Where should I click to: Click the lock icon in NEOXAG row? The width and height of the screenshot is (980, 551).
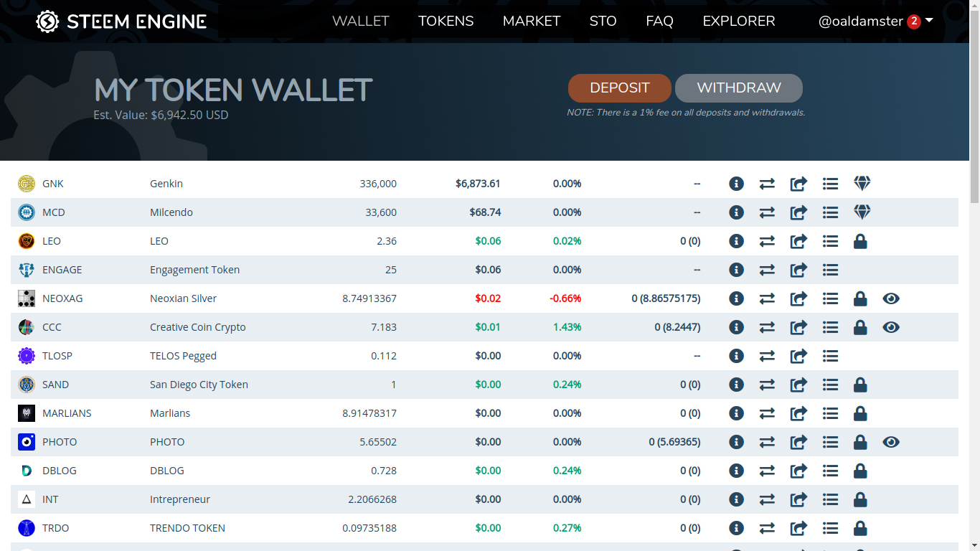point(860,298)
